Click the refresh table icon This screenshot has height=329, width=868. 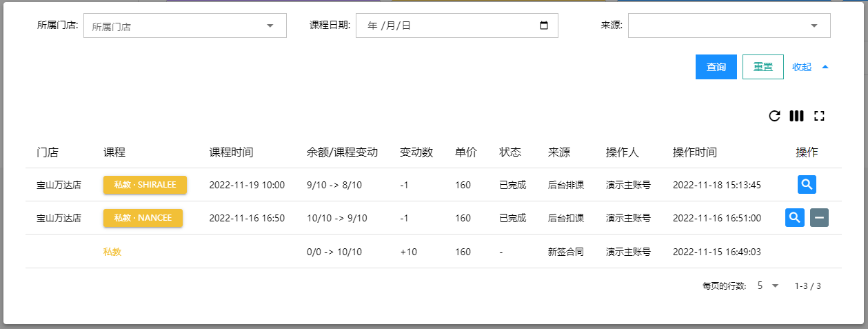point(774,116)
